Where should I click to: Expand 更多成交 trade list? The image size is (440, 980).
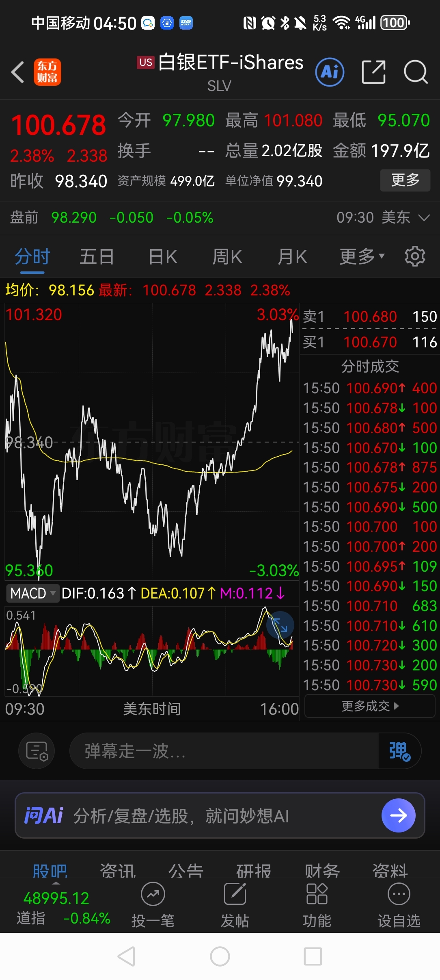point(370,706)
